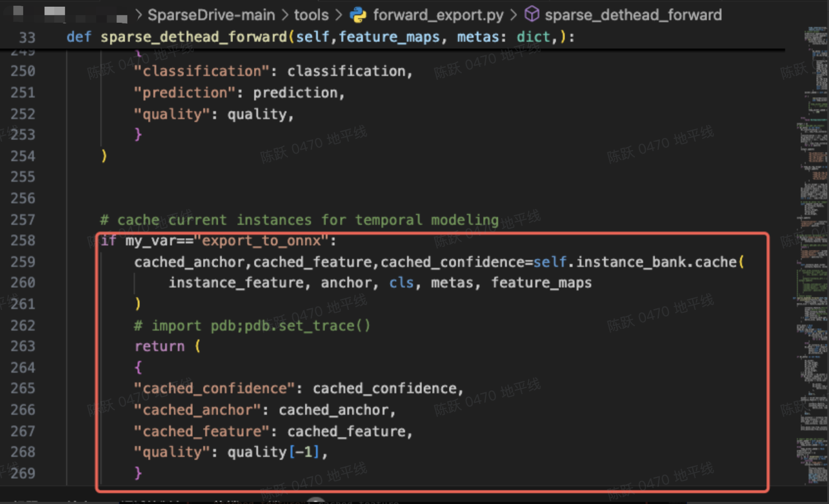Click the "classification" key on line 250

(x=201, y=71)
